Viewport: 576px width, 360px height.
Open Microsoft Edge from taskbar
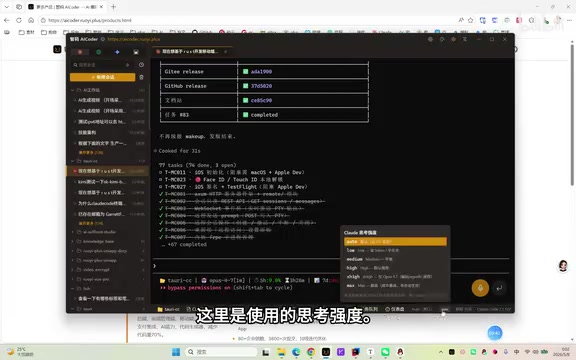(296, 352)
